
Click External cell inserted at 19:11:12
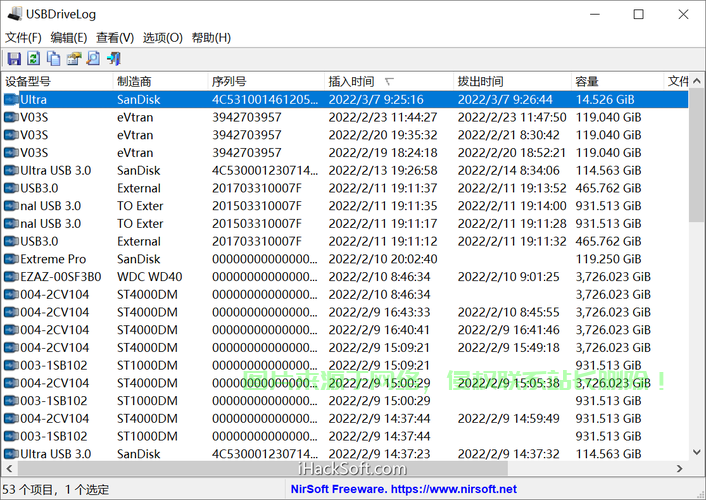(x=139, y=241)
